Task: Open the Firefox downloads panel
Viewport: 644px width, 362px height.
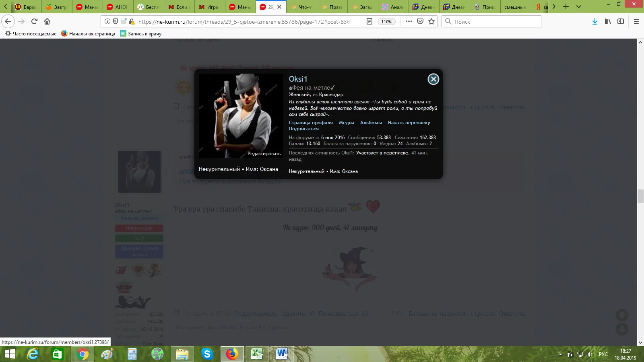Action: pos(595,21)
